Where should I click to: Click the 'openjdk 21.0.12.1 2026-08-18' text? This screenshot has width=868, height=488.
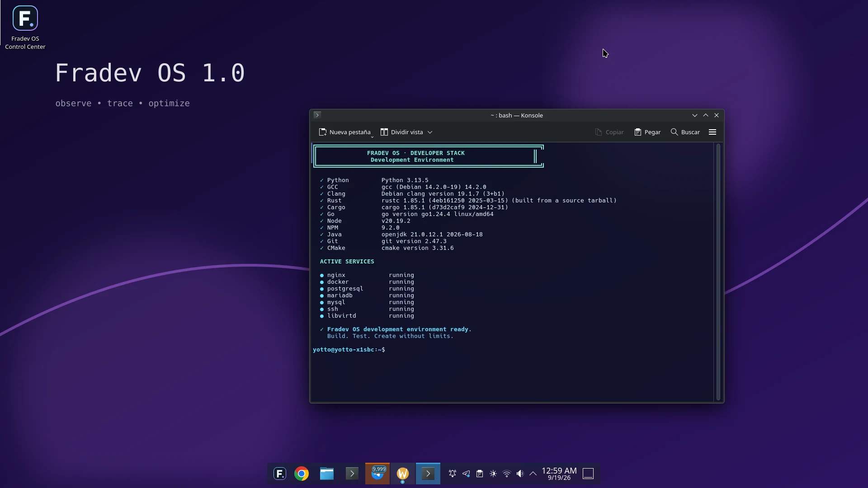pyautogui.click(x=432, y=235)
